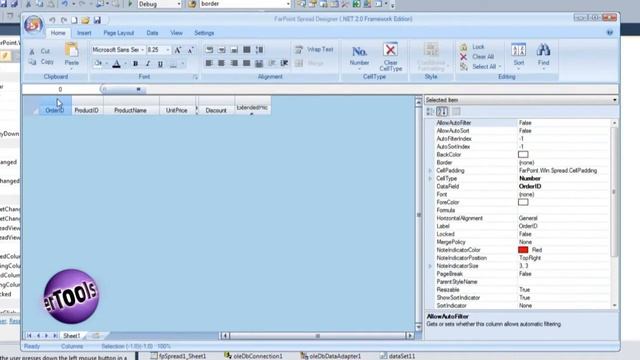
Task: Open the Page Layout ribbon tab
Action: click(119, 33)
